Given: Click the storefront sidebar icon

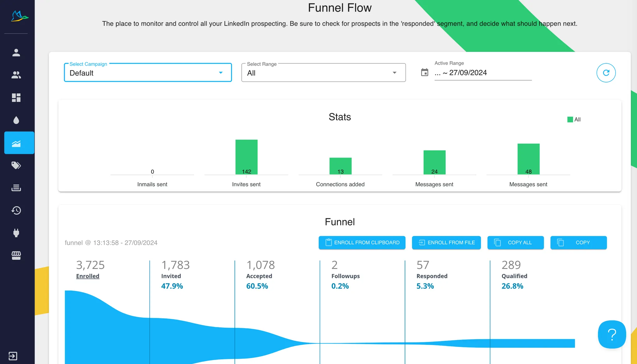Looking at the screenshot, I should [16, 256].
